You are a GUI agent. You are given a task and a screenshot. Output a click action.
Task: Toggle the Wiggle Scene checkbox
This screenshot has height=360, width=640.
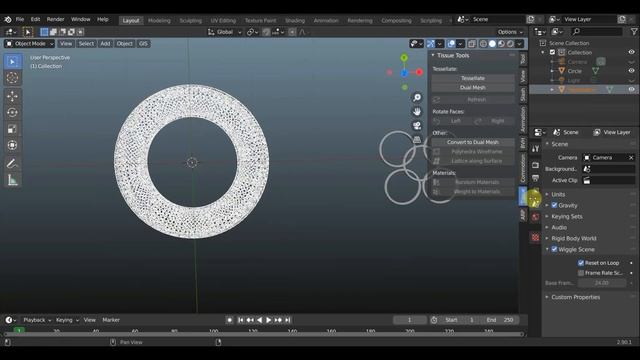(554, 249)
